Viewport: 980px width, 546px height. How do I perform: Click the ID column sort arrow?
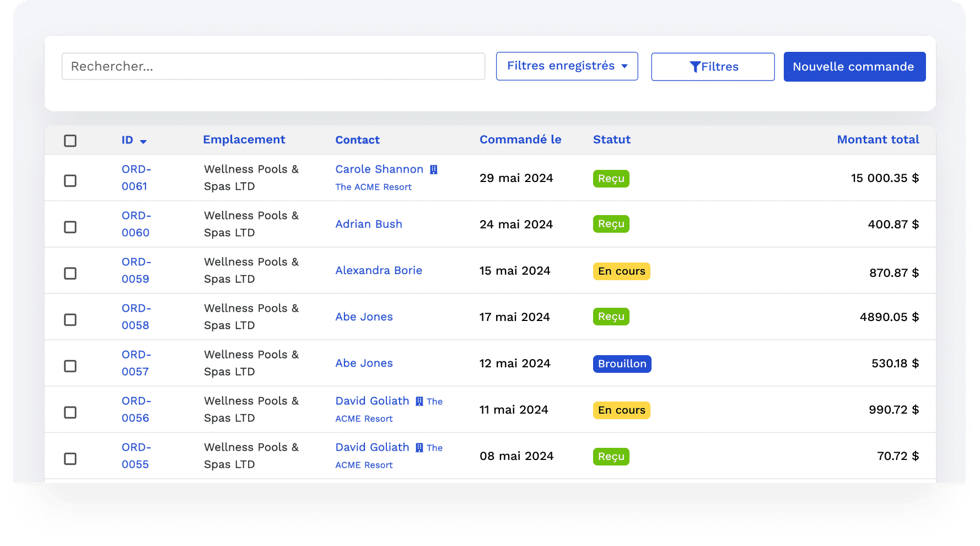click(x=143, y=142)
